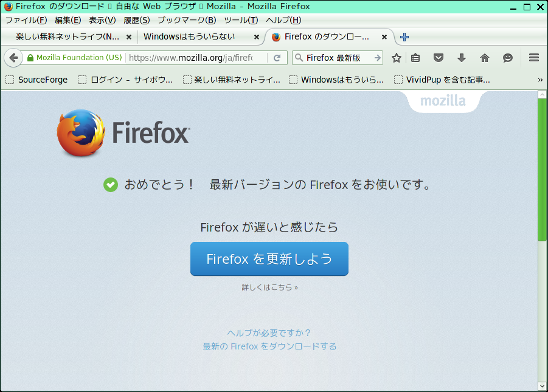
Task: Click the Hello chat smiley icon
Action: point(508,58)
